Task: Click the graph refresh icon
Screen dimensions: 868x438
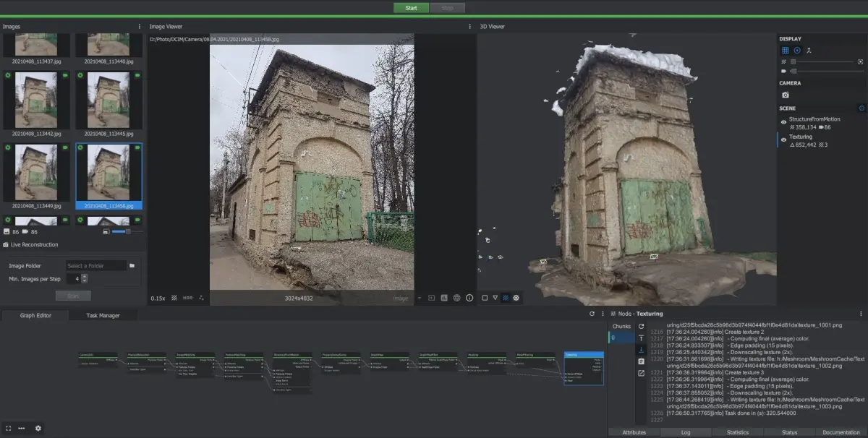Action: pyautogui.click(x=592, y=314)
